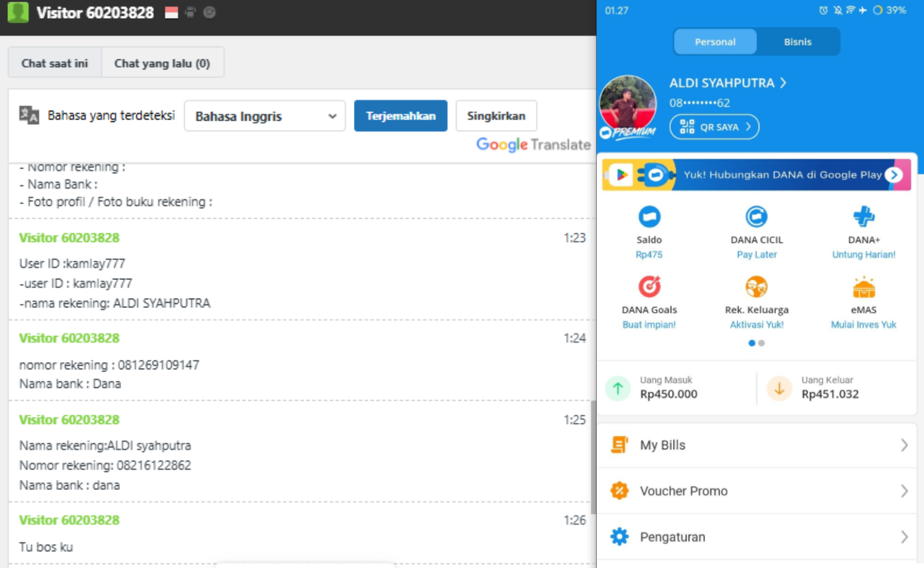Tap the green Uang Masuk arrow icon
The width and height of the screenshot is (924, 568).
[x=618, y=388]
